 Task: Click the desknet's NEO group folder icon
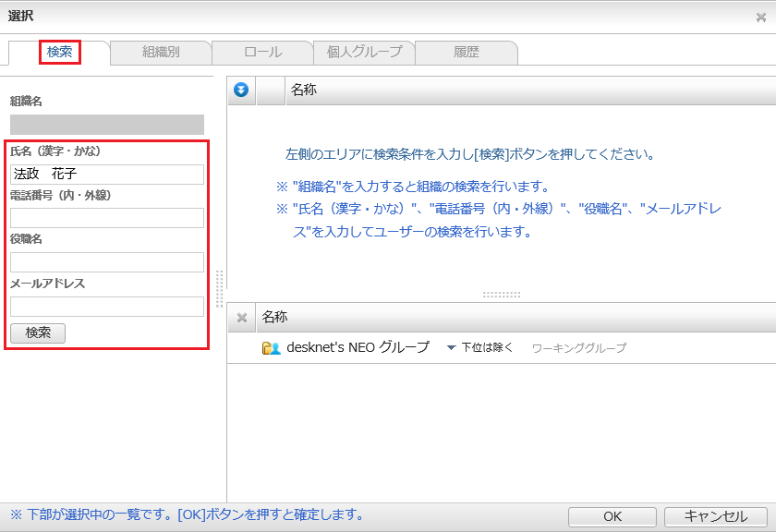[272, 348]
